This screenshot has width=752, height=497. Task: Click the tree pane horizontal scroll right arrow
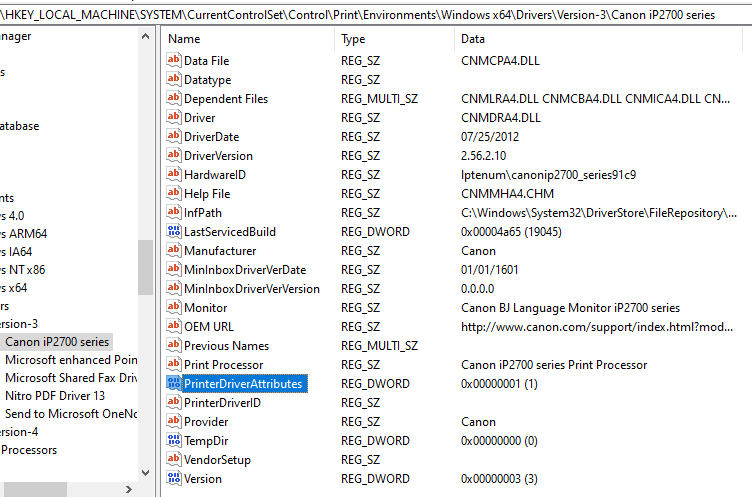click(x=129, y=489)
